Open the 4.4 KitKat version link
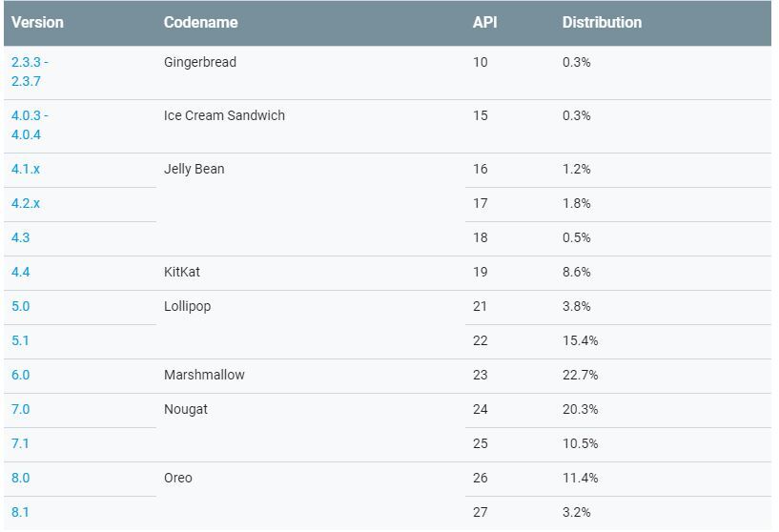The width and height of the screenshot is (779, 532). coord(21,272)
